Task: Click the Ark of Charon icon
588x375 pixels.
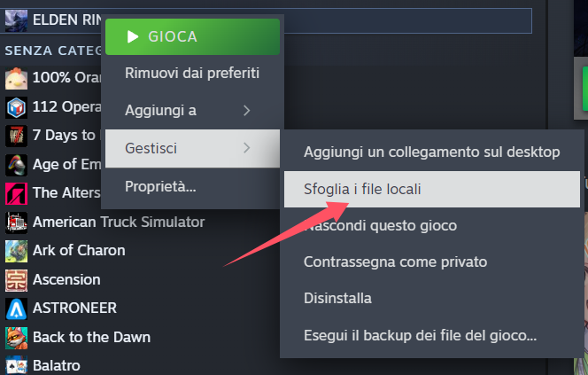Action: coord(16,251)
